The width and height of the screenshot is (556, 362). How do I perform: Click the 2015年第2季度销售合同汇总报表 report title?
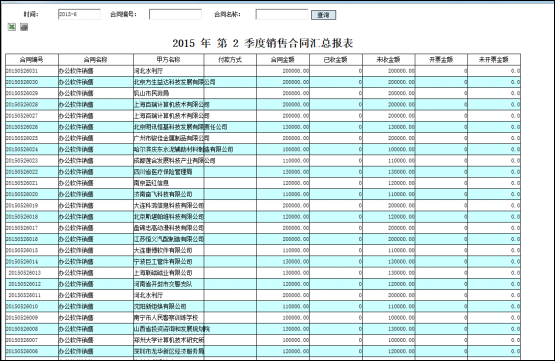tap(263, 43)
